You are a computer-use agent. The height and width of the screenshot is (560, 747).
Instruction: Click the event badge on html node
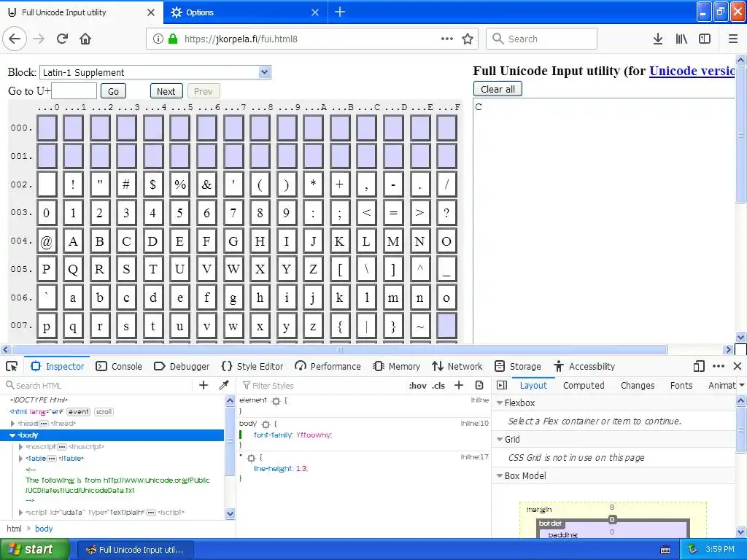78,412
